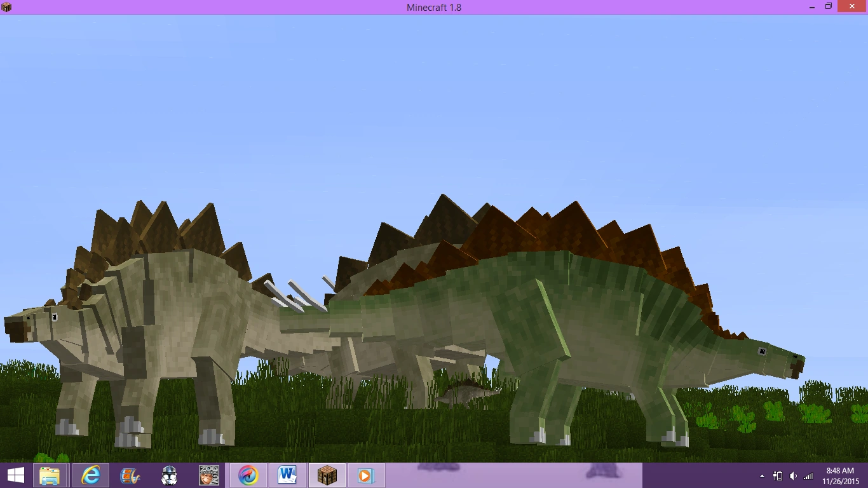Screen dimensions: 868x488
Task: Open Microsoft Word
Action: [287, 475]
